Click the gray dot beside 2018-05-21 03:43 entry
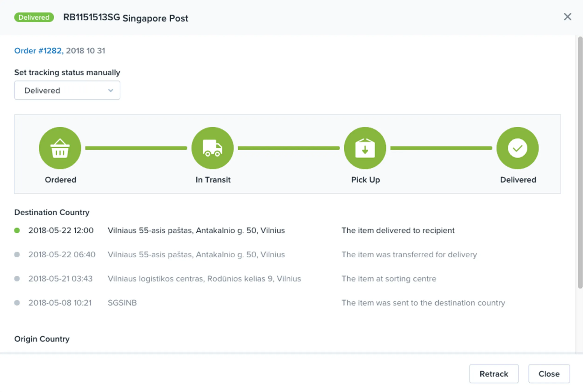Screen dimensions: 583x392 [17, 279]
